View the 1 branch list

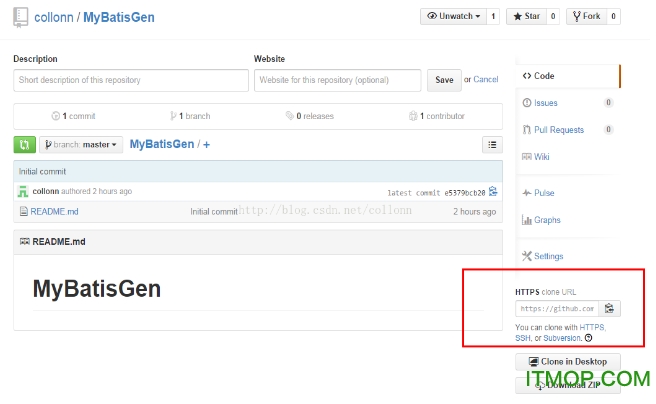(190, 116)
